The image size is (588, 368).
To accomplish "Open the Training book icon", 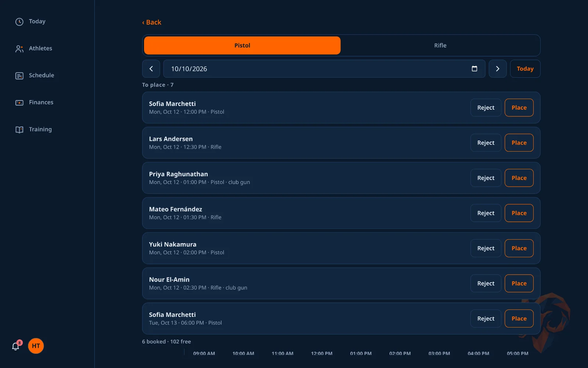I will point(19,130).
